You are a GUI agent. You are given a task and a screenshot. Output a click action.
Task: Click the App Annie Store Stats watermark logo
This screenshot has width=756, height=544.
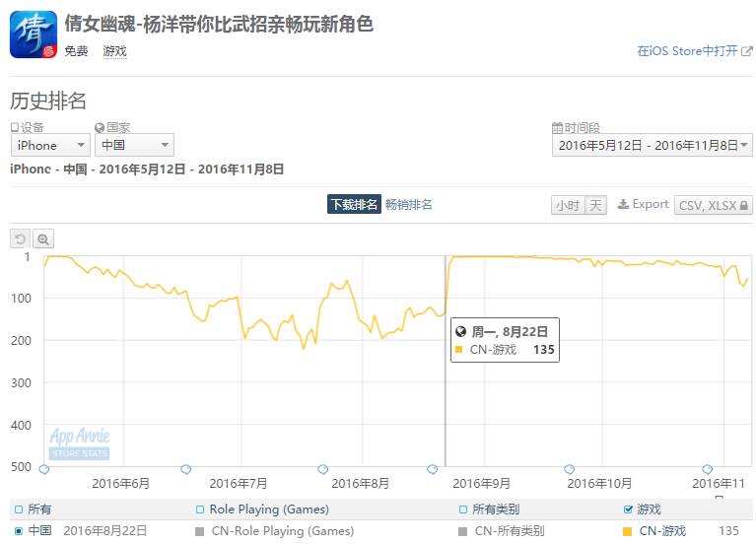coord(80,442)
